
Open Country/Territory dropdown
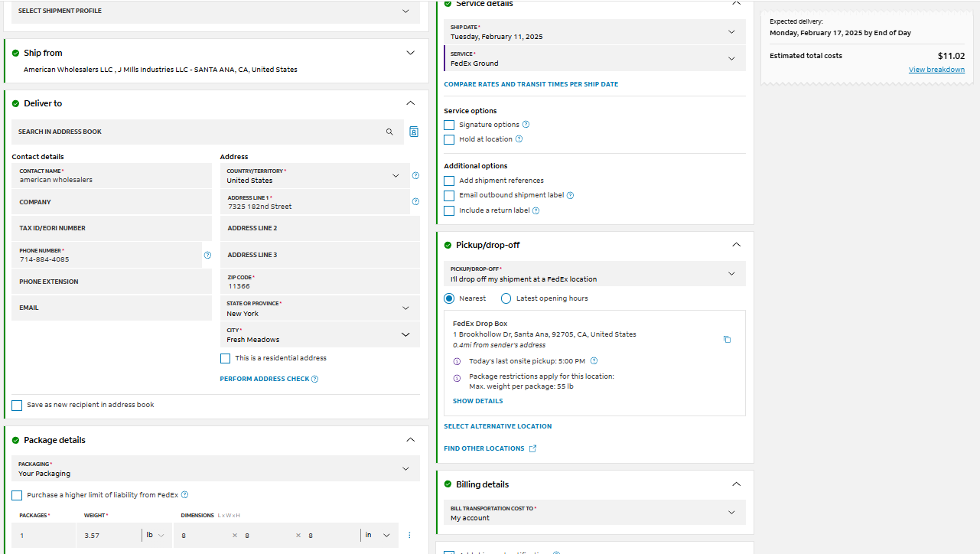click(315, 175)
